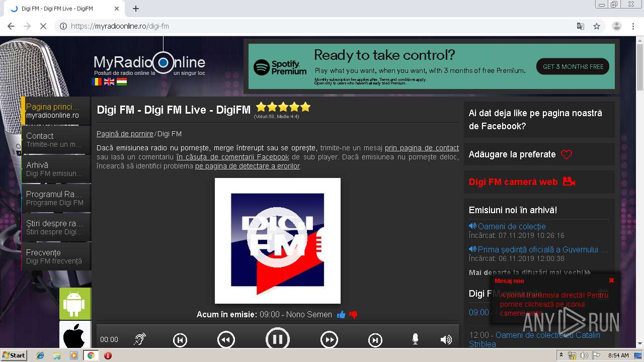This screenshot has width=644, height=362.
Task: Open the Android app download
Action: tap(75, 304)
